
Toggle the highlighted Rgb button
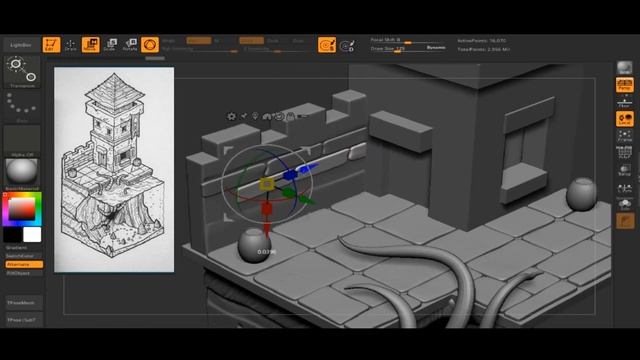click(x=199, y=40)
